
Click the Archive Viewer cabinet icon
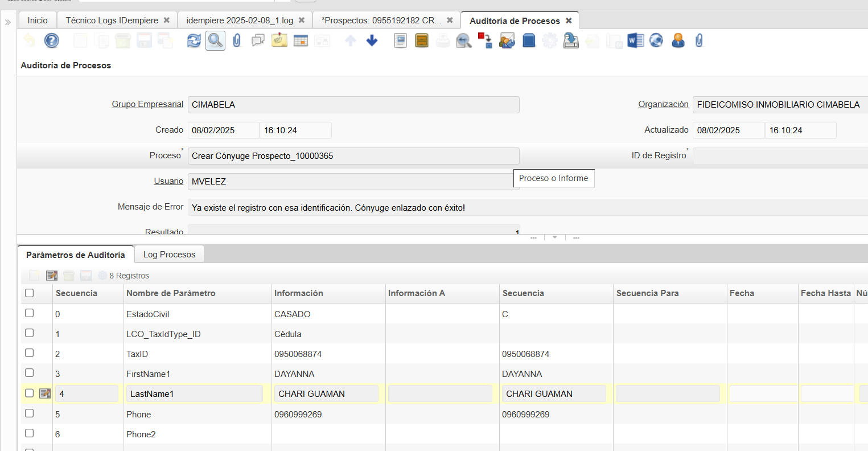(x=422, y=40)
